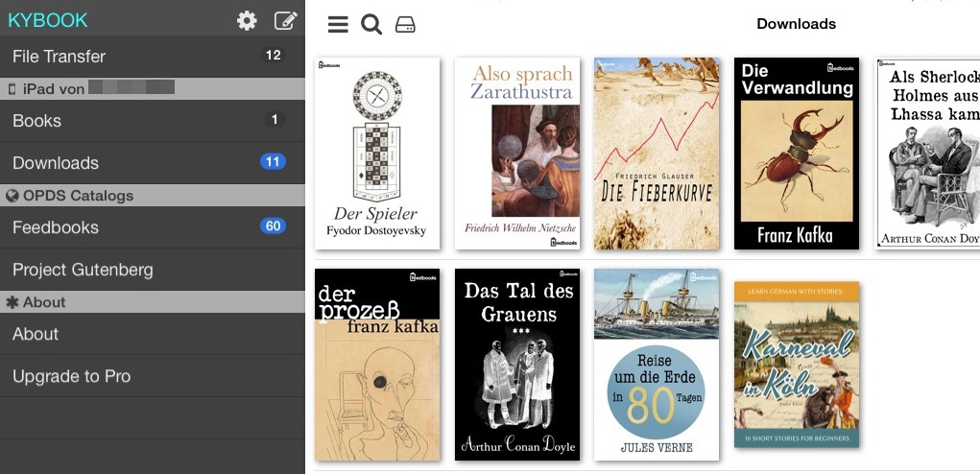Tap the storage drive icon in toolbar
The height and width of the screenshot is (474, 980).
click(x=405, y=24)
